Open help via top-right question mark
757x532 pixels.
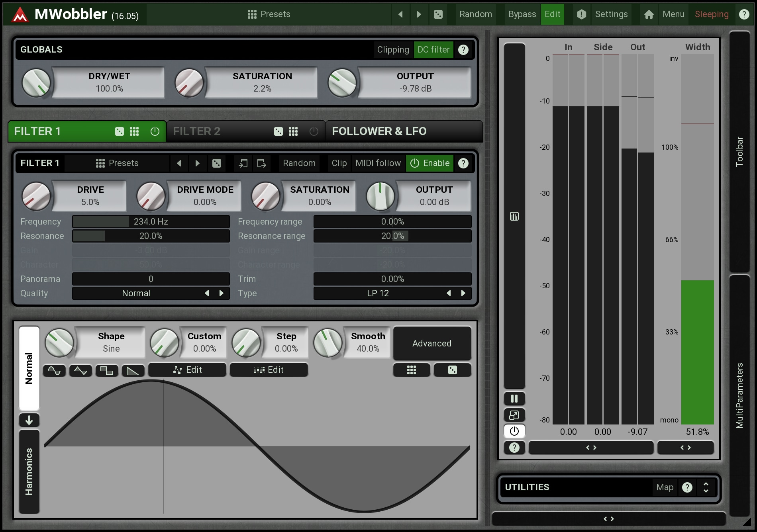click(x=743, y=14)
